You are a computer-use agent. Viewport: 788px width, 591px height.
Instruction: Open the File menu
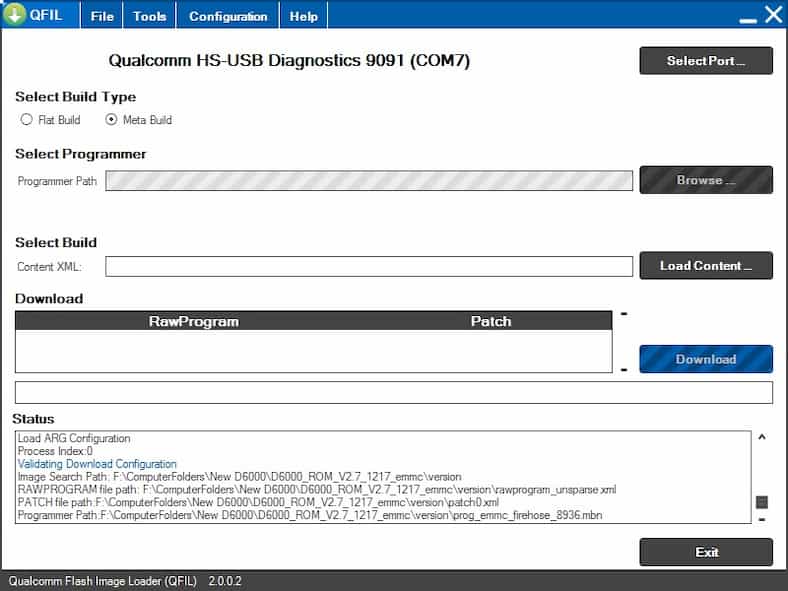tap(102, 16)
